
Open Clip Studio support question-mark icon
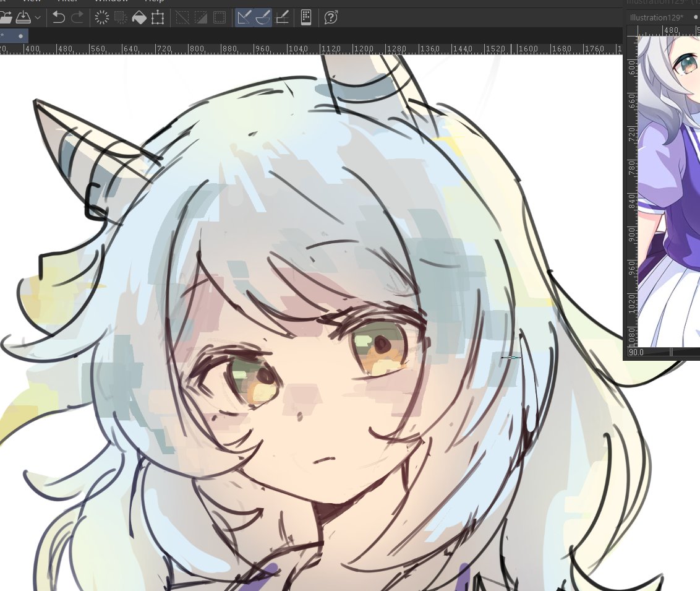(331, 17)
